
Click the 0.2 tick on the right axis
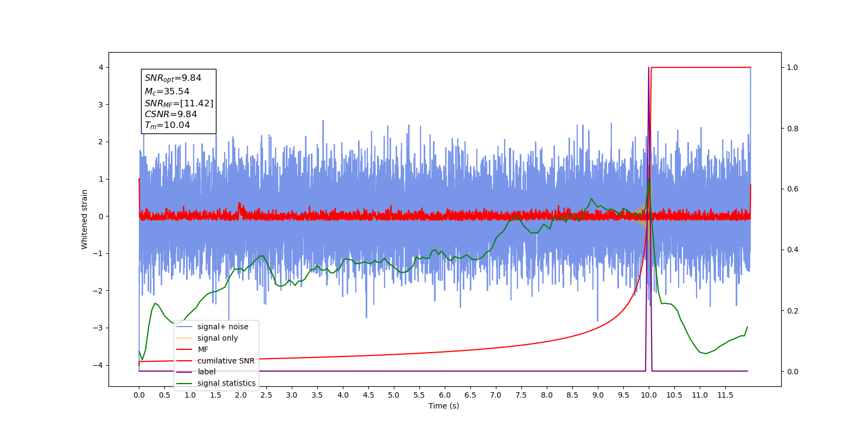pyautogui.click(x=793, y=311)
